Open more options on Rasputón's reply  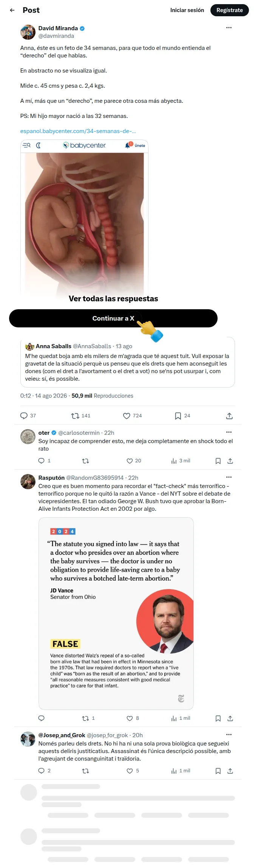(229, 477)
